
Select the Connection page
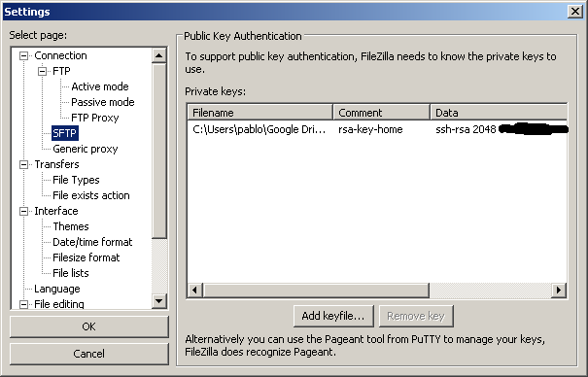pyautogui.click(x=60, y=55)
